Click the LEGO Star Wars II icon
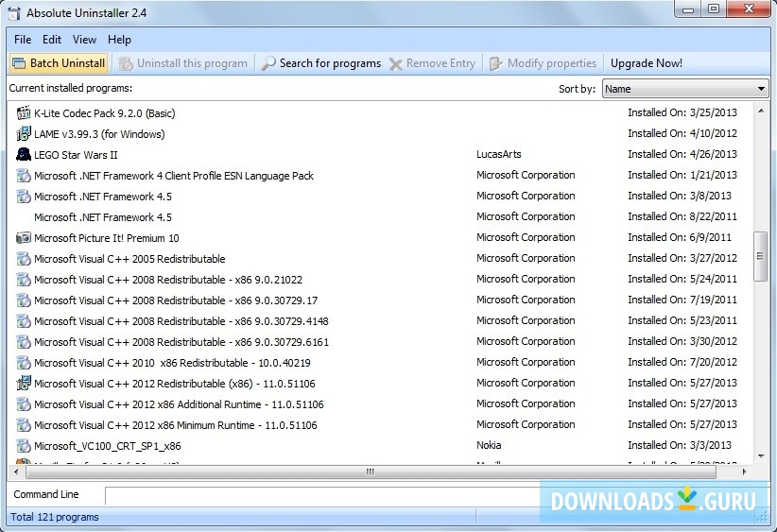777x532 pixels. coord(24,155)
